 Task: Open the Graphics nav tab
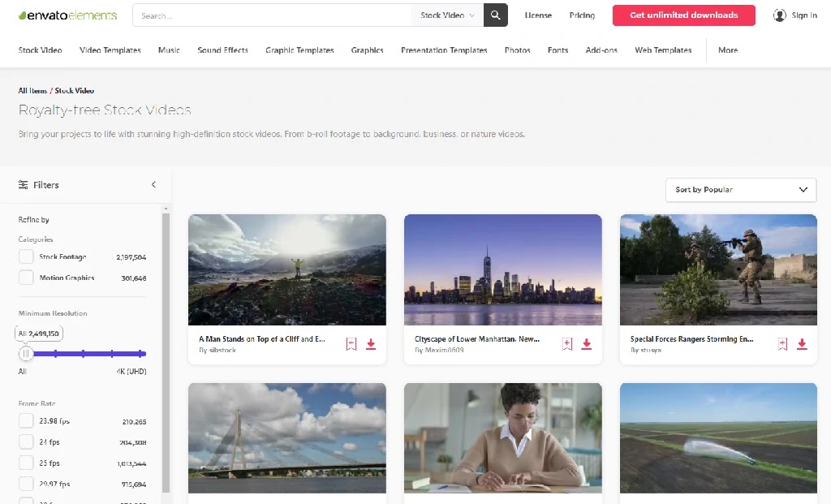pos(368,50)
